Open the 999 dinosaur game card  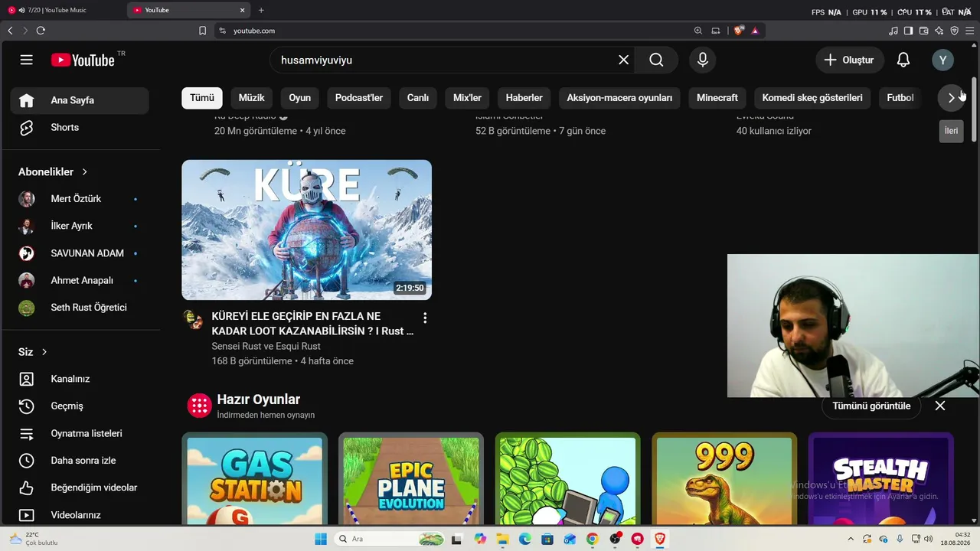point(724,479)
